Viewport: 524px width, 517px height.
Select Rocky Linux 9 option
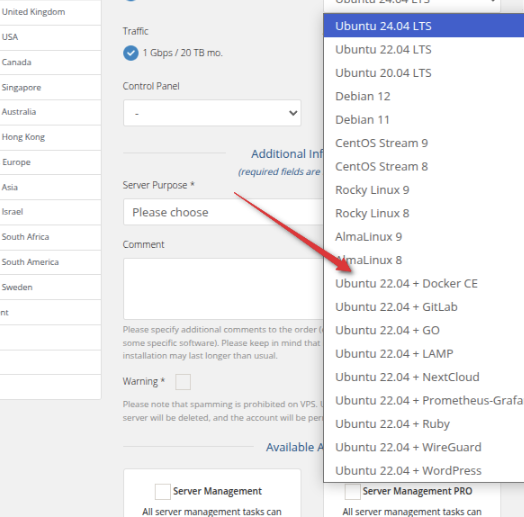click(424, 190)
